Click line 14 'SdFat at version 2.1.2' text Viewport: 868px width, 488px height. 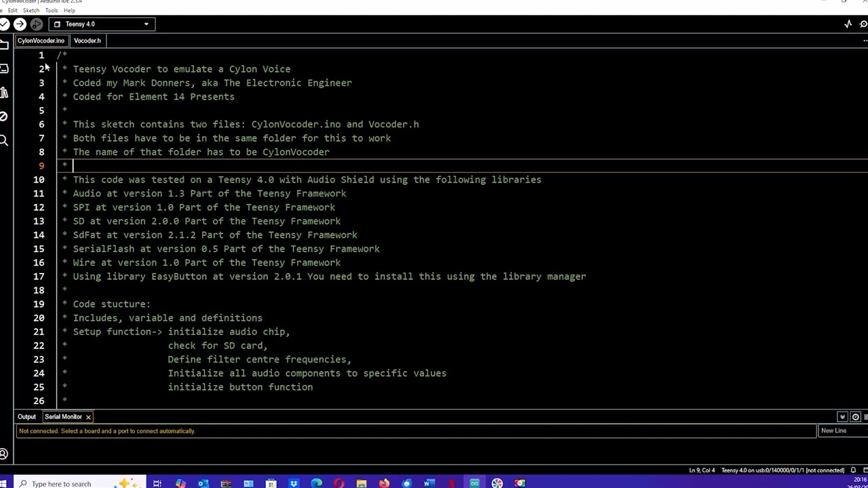pos(215,235)
